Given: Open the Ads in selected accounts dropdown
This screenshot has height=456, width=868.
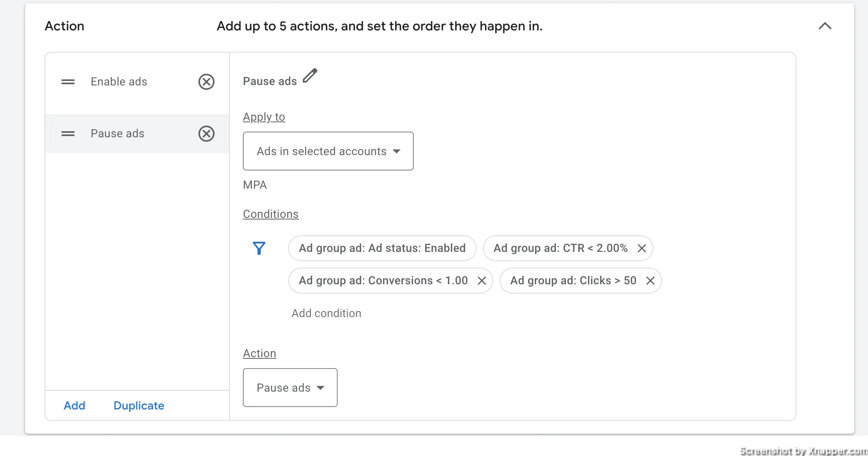Looking at the screenshot, I should [x=328, y=151].
